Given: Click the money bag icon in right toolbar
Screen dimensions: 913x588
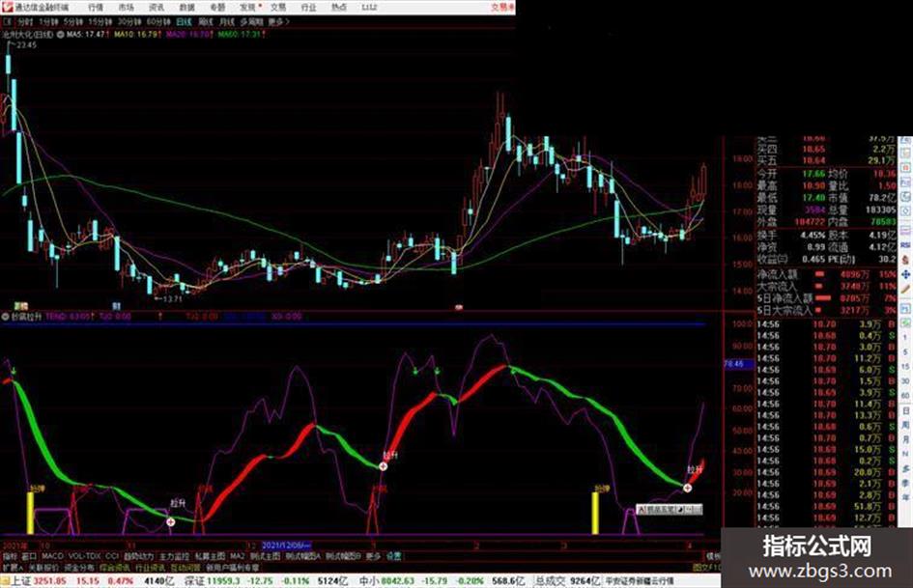Looking at the screenshot, I should click(x=906, y=260).
